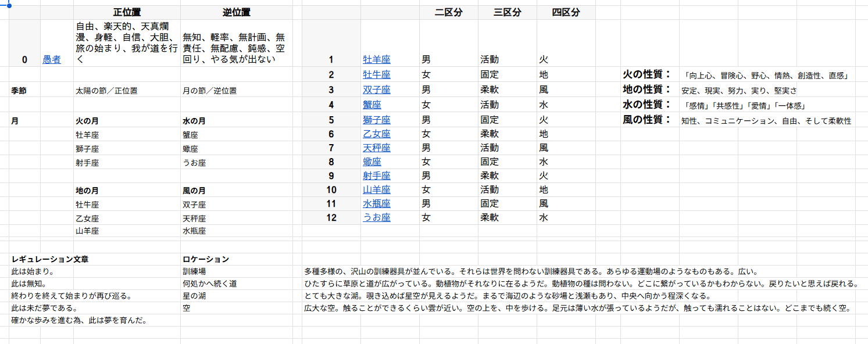Open the 牡牛座 link in row 2

[x=376, y=74]
